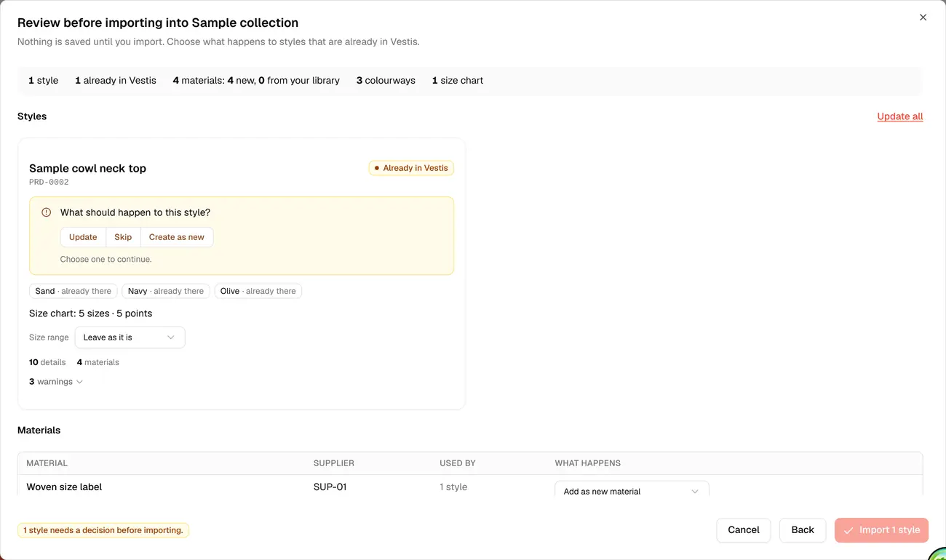Choose Create as new for this style
The width and height of the screenshot is (946, 560).
pyautogui.click(x=177, y=237)
